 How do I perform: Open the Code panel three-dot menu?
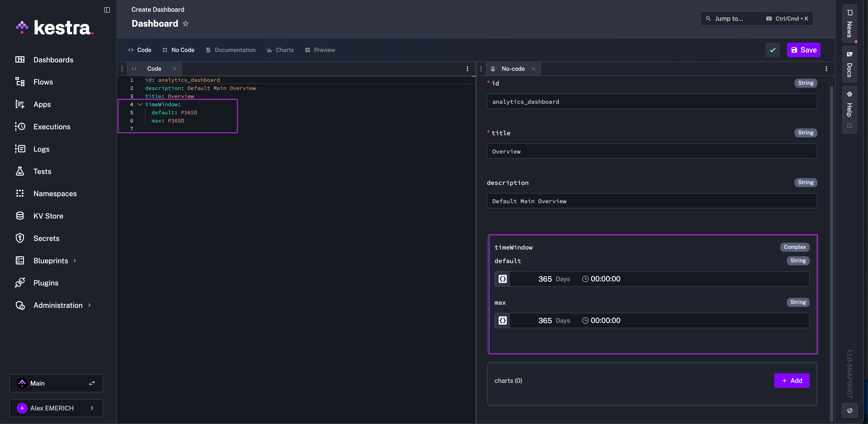tap(467, 69)
